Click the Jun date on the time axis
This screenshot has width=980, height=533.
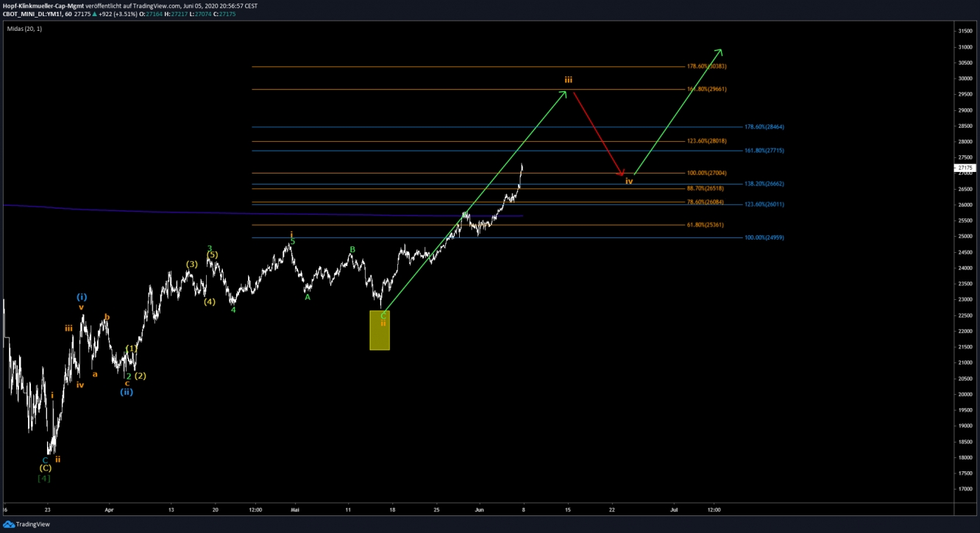pos(479,509)
